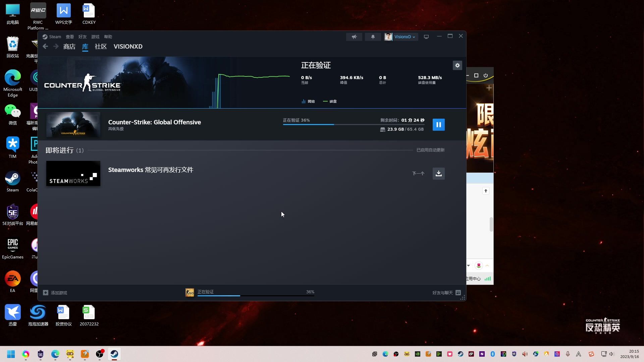This screenshot has width=644, height=362.
Task: Click the Counter-Strike: Global Offensive title
Action: [154, 122]
